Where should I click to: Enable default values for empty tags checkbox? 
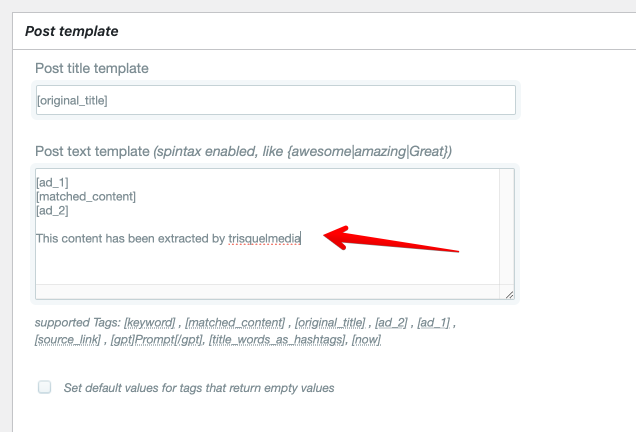[45, 387]
